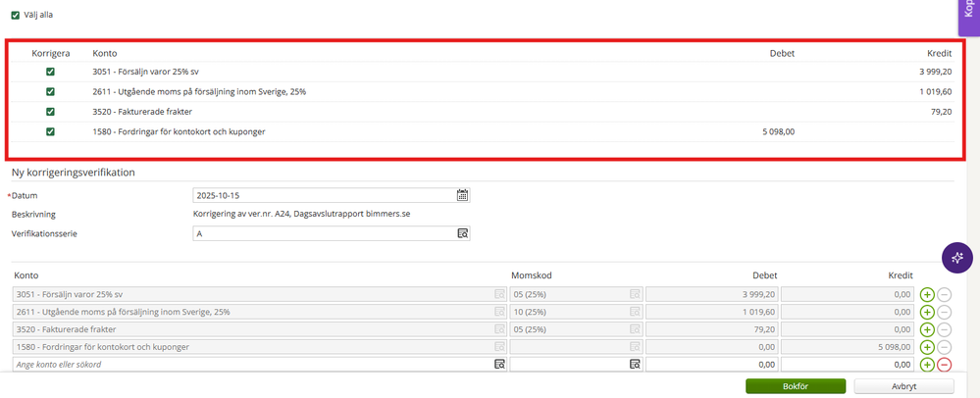This screenshot has height=398, width=980.
Task: Click the purple Kop side tab
Action: (x=969, y=17)
